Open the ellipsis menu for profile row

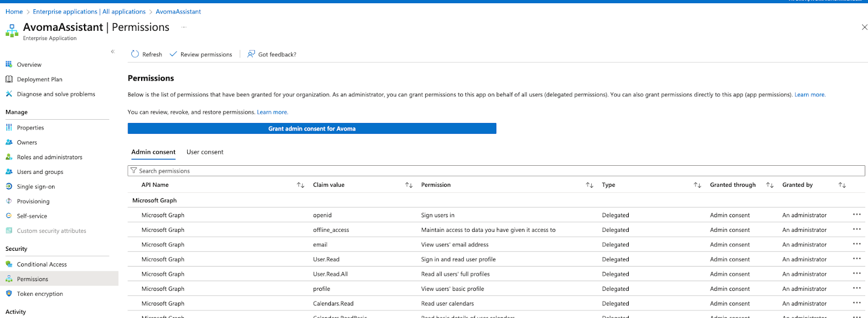point(857,288)
